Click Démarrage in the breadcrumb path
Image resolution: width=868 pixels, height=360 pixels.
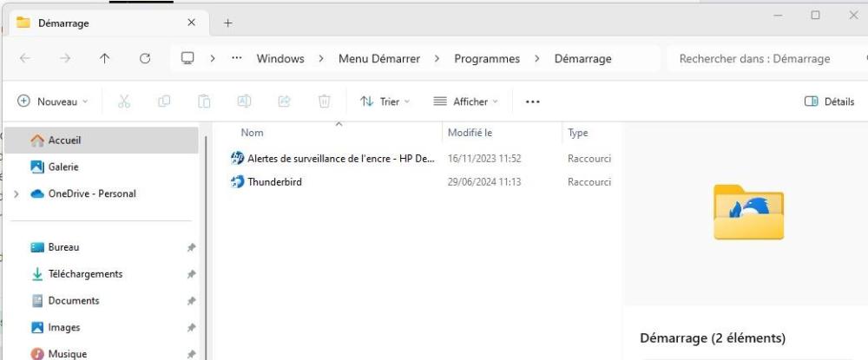click(x=583, y=59)
